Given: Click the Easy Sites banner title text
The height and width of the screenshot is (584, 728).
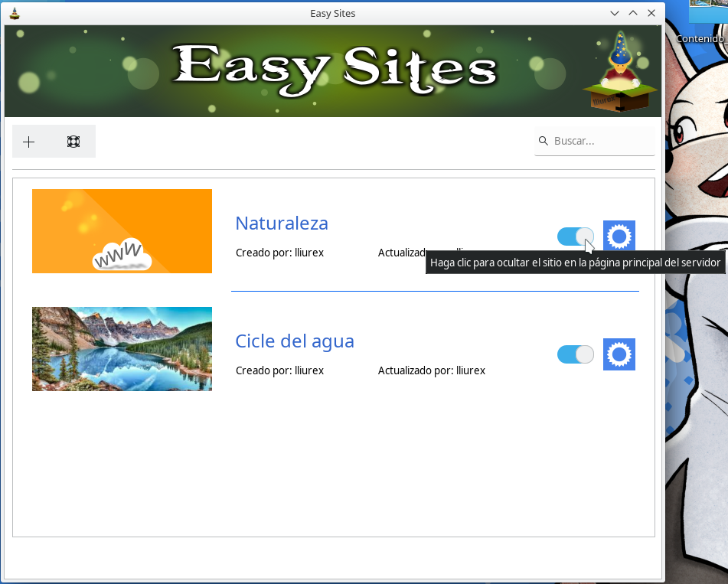Looking at the screenshot, I should [x=334, y=70].
